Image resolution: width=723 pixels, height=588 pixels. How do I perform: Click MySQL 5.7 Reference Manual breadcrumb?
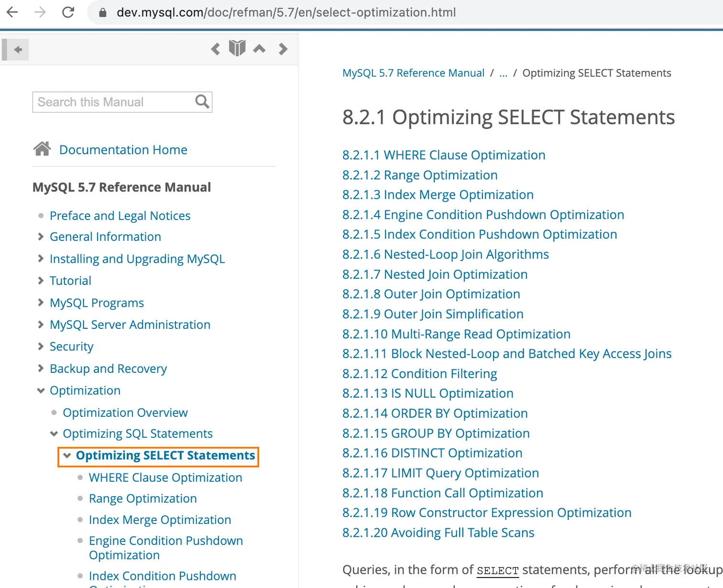(413, 73)
